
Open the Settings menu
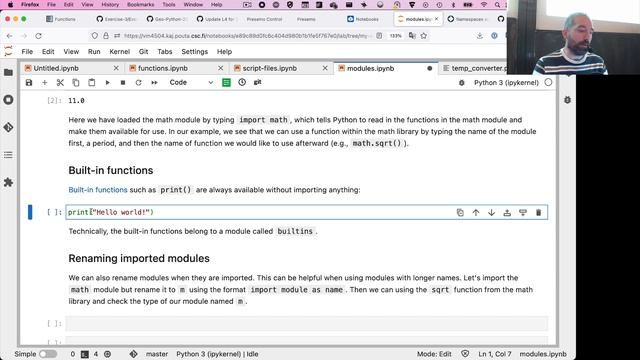195,52
